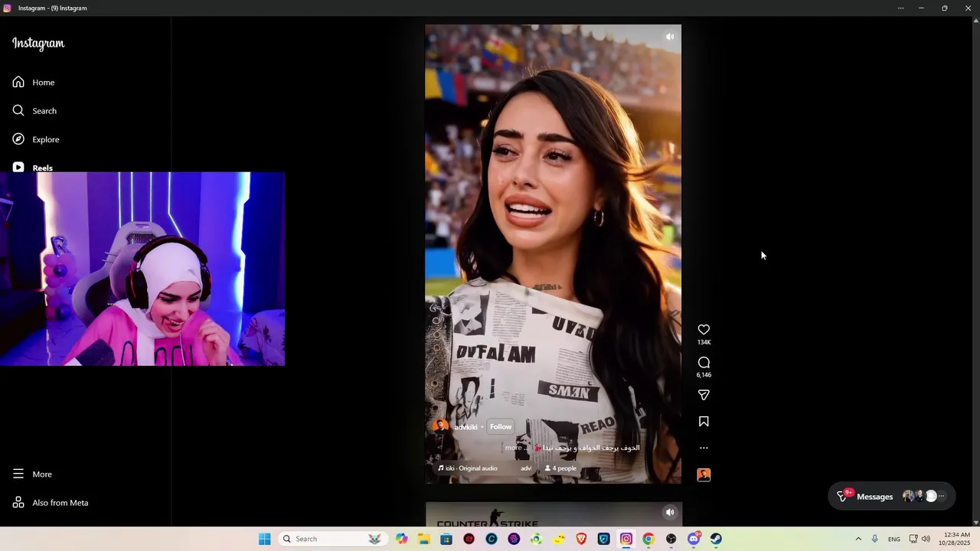Expand the caption with 'more'
Viewport: 980px width, 551px height.
click(513, 448)
